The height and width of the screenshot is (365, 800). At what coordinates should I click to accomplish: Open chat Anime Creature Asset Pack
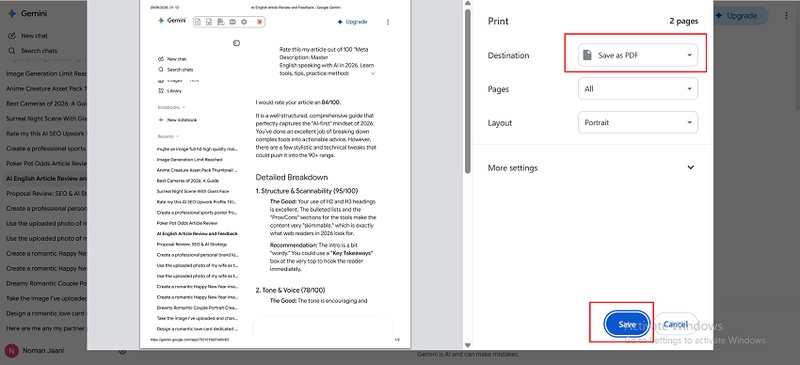click(x=47, y=88)
